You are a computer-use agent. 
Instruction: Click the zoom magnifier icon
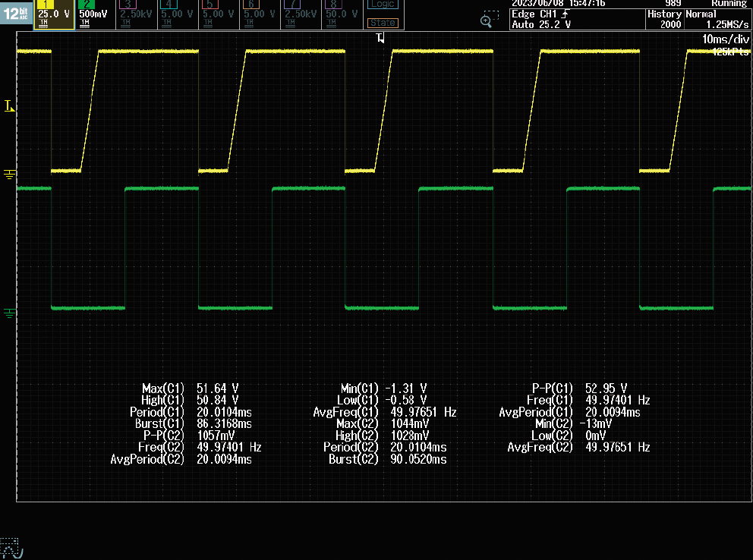[489, 19]
